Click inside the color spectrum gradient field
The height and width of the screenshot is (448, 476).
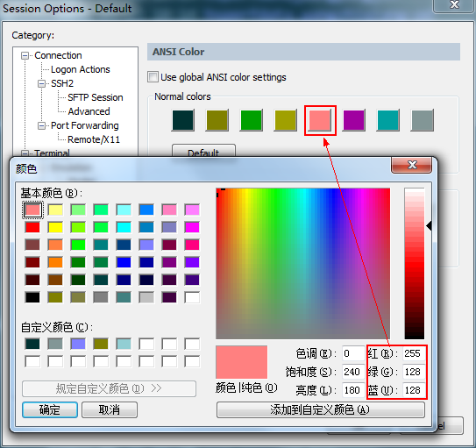pyautogui.click(x=303, y=263)
